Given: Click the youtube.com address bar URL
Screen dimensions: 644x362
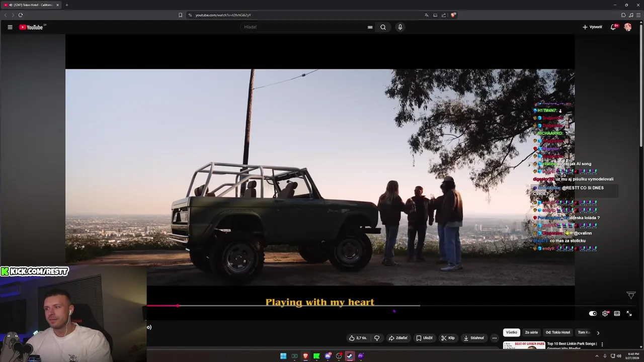Looking at the screenshot, I should 223,15.
